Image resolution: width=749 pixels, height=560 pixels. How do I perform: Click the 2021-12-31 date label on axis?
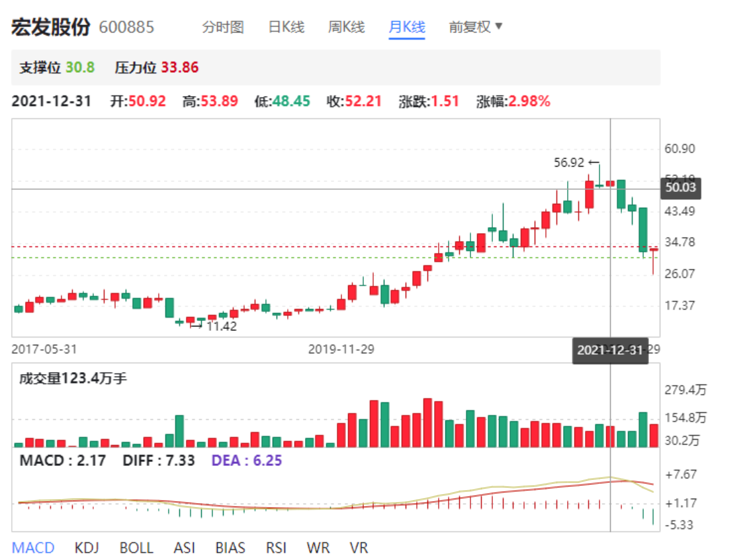pos(609,350)
